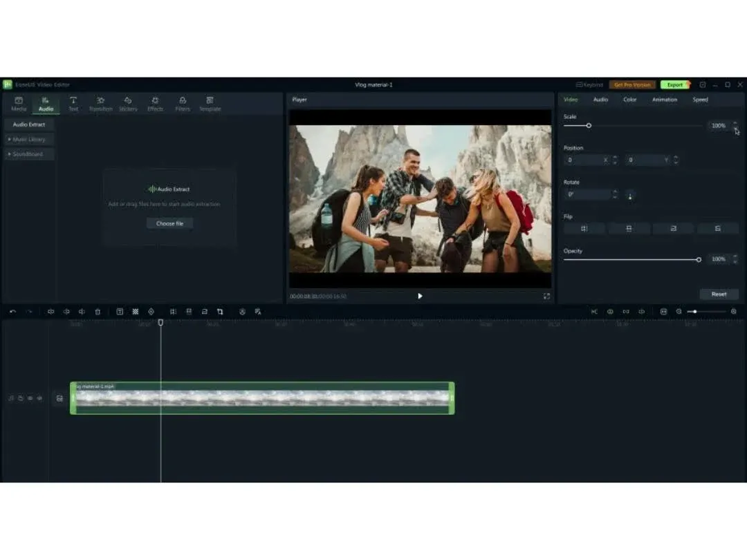Screen dimensions: 747x560
Task: Select the crop tool in timeline toolbar
Action: click(220, 312)
